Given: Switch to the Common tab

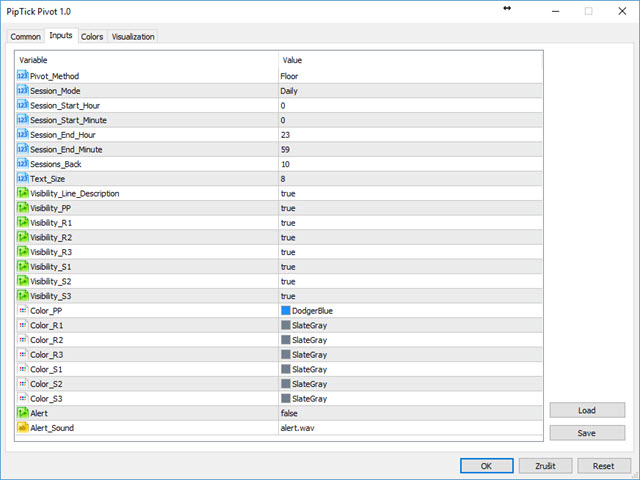Looking at the screenshot, I should 25,37.
